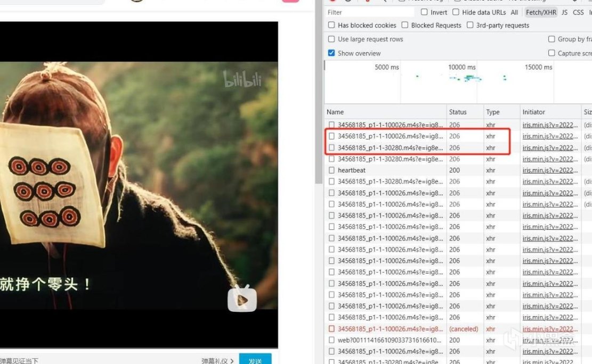Sort requests by the Initiator column header

(550, 112)
